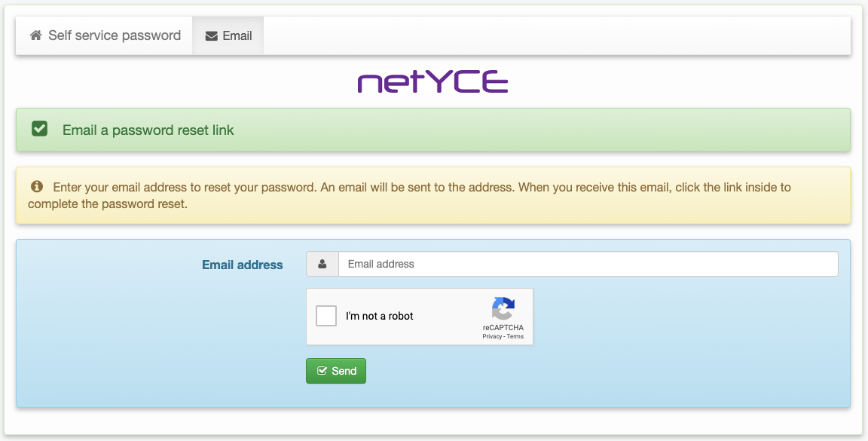Image resolution: width=868 pixels, height=441 pixels.
Task: Click the netYCE logo
Action: pos(433,82)
